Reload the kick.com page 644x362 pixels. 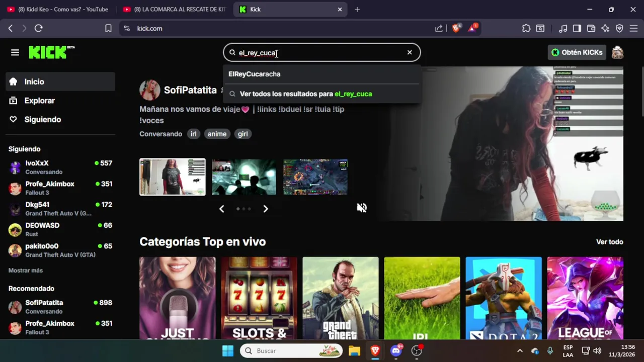pyautogui.click(x=38, y=29)
